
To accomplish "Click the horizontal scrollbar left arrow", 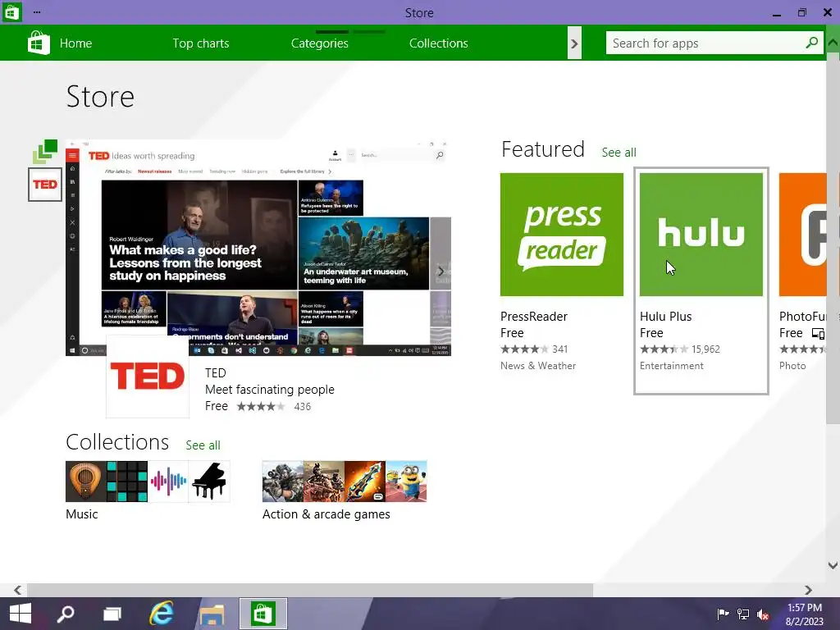I will (18, 590).
